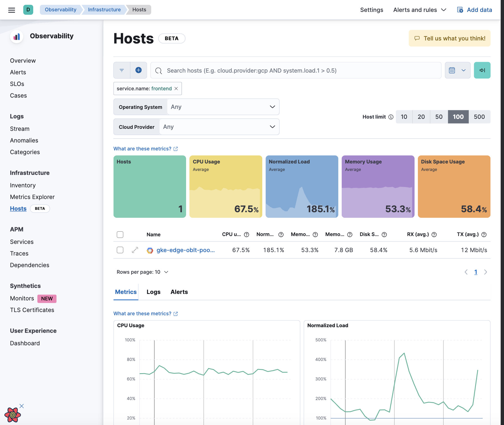Expand gke-edge-oblt-poo host row details

click(x=135, y=250)
